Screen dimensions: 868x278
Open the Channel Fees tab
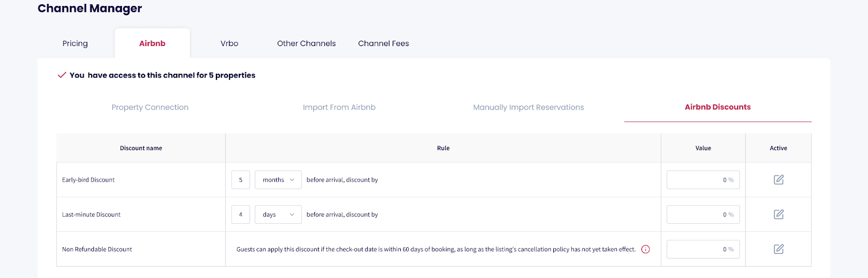[x=384, y=43]
